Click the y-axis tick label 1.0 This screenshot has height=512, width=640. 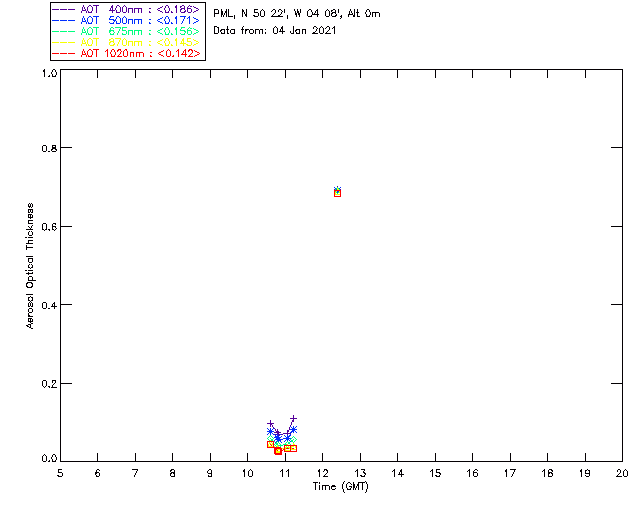[49, 73]
